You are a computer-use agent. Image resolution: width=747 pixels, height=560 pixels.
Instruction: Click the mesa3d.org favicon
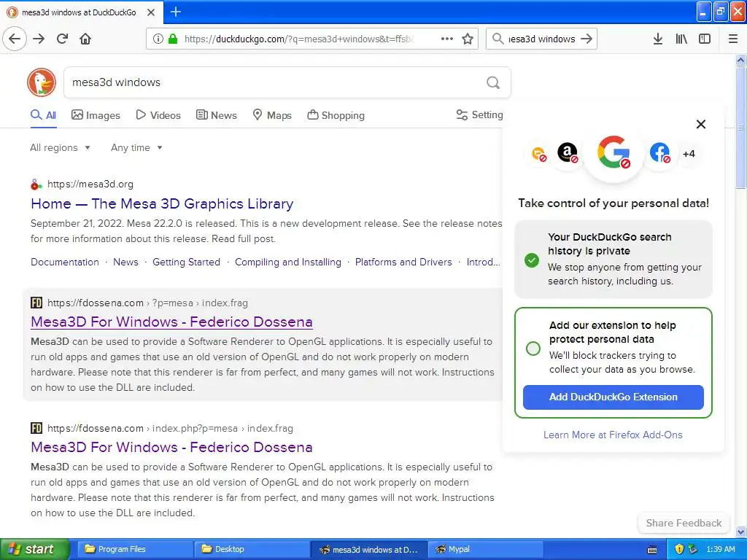click(x=36, y=184)
